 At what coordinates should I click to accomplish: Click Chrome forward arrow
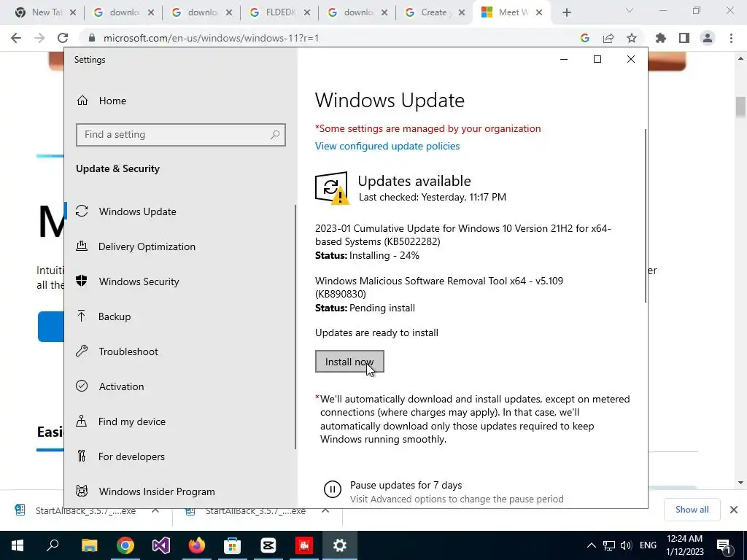tap(39, 38)
